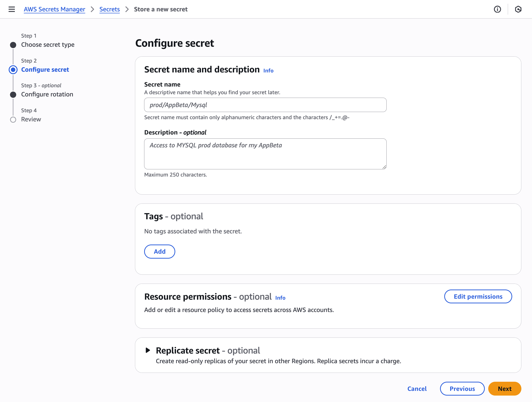Open the navigation hamburger menu

12,9
